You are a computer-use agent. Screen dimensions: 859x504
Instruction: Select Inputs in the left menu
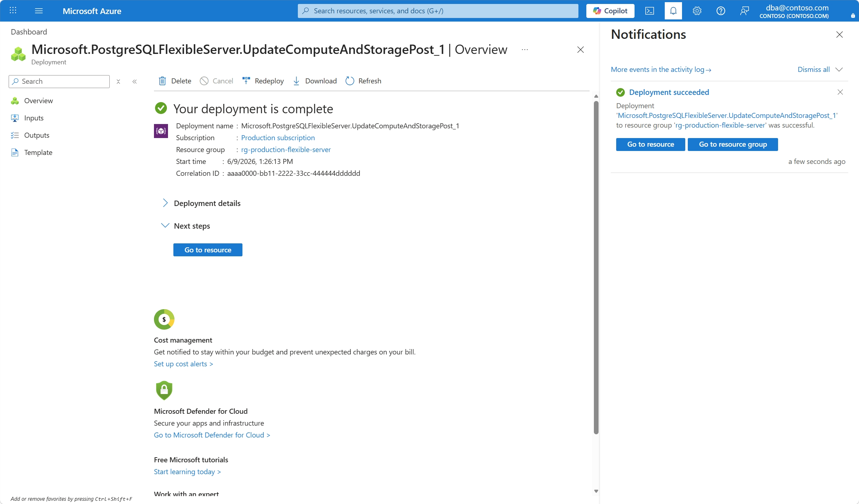tap(34, 118)
